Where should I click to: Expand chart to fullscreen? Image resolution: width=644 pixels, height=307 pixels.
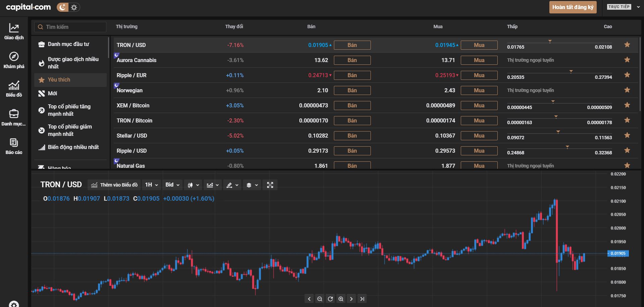(270, 185)
